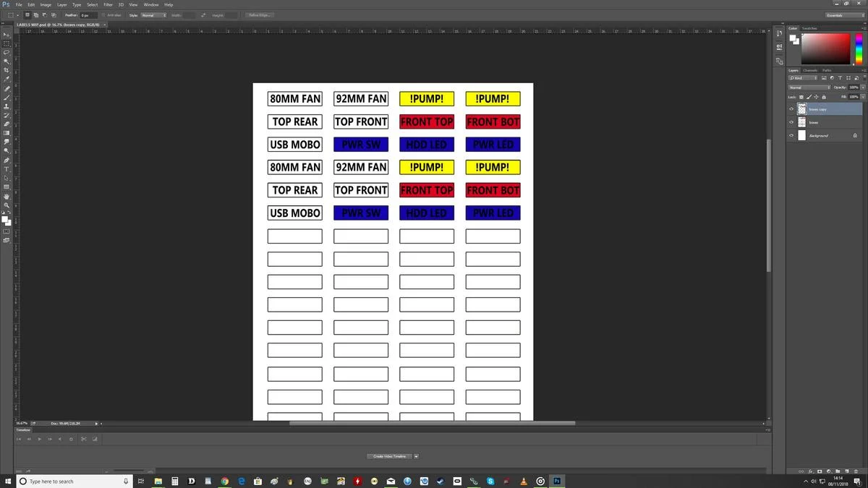Toggle visibility of the boxes layer

click(791, 122)
